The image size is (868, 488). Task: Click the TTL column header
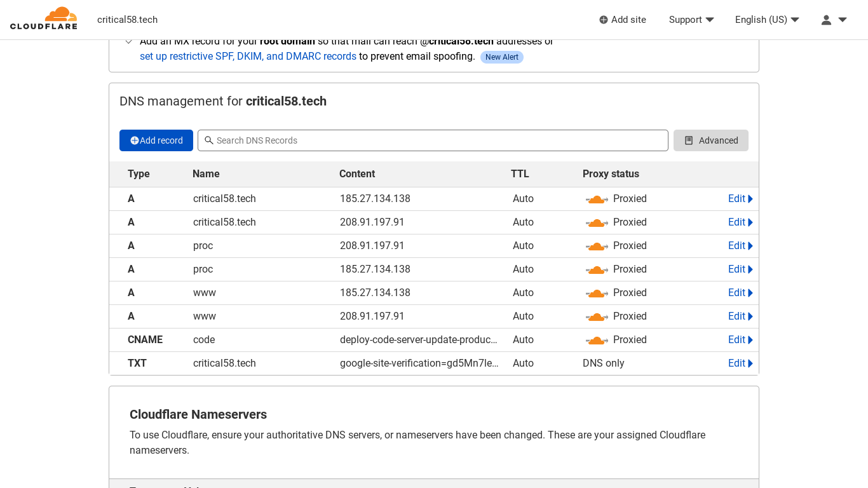520,174
